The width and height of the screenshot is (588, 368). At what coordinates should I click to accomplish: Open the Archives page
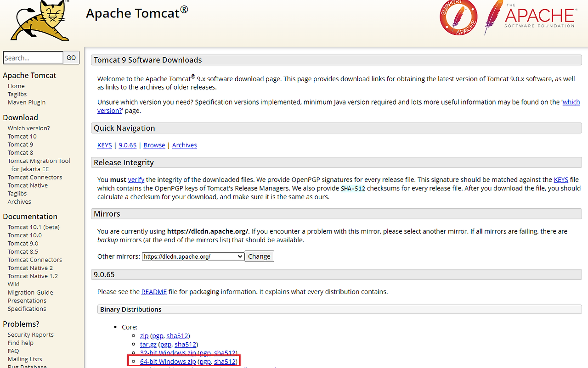(184, 145)
